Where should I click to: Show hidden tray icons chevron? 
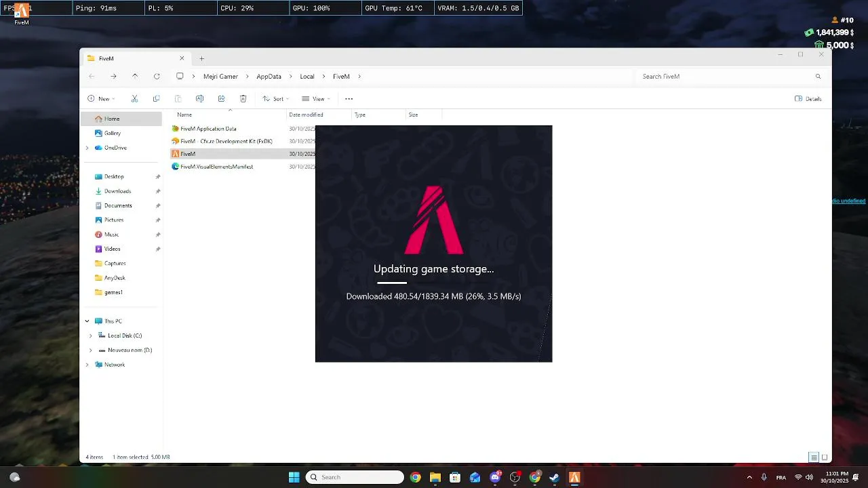click(749, 477)
